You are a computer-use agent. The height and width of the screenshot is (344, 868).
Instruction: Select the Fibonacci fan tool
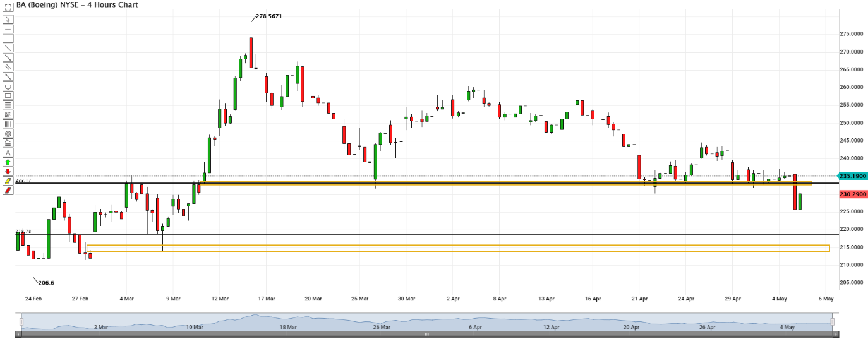(x=8, y=115)
